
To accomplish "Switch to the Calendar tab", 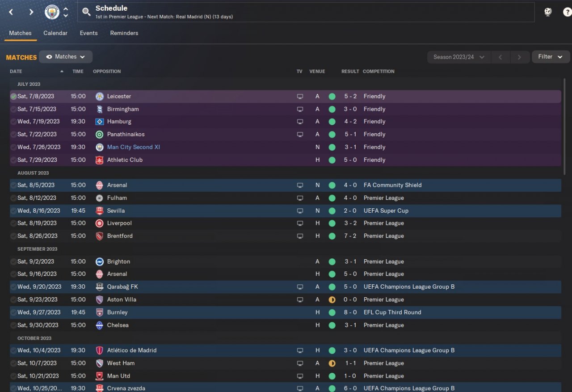I will tap(55, 33).
